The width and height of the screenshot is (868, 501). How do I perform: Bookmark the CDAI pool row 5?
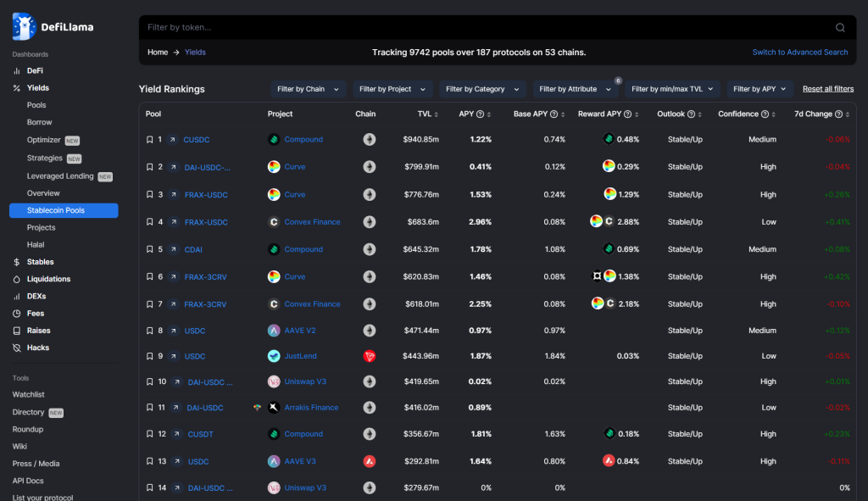pos(149,249)
